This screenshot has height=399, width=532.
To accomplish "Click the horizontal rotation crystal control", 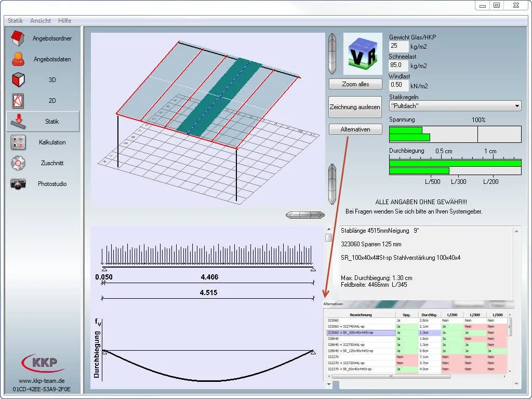I will coord(305,215).
